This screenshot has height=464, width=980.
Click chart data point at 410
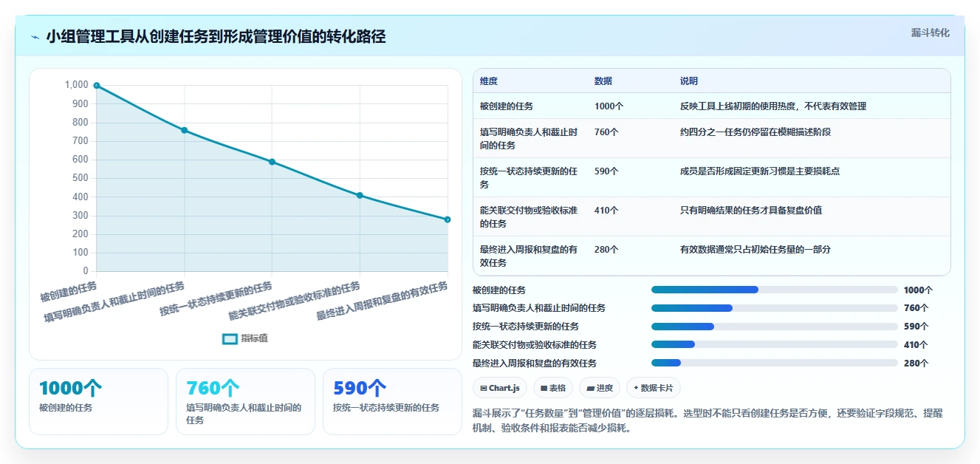pyautogui.click(x=360, y=195)
